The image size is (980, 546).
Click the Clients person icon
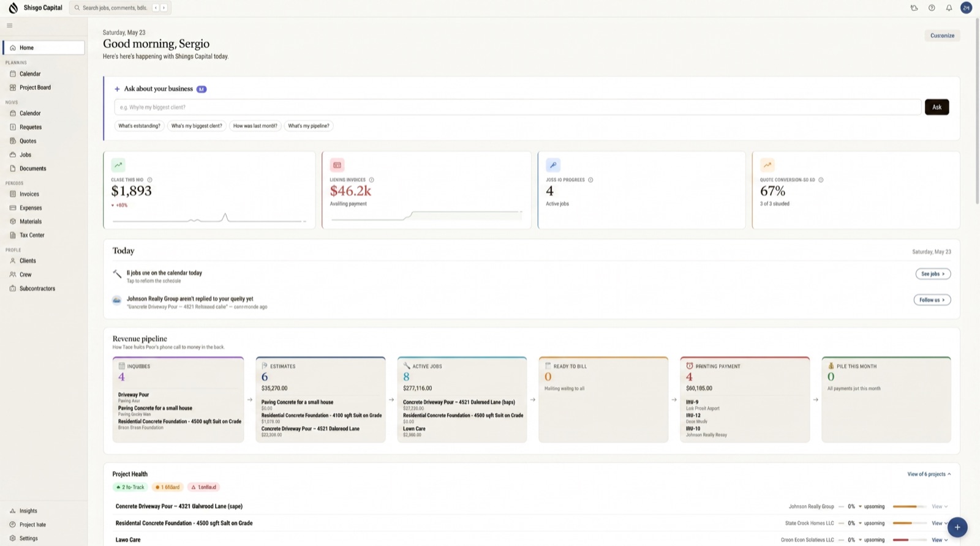(x=13, y=261)
